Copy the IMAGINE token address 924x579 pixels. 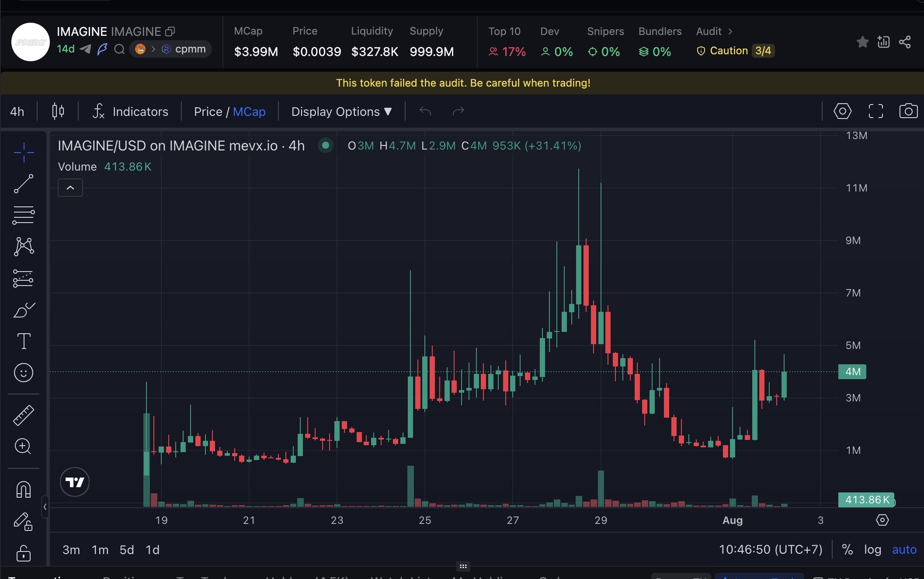pos(170,31)
